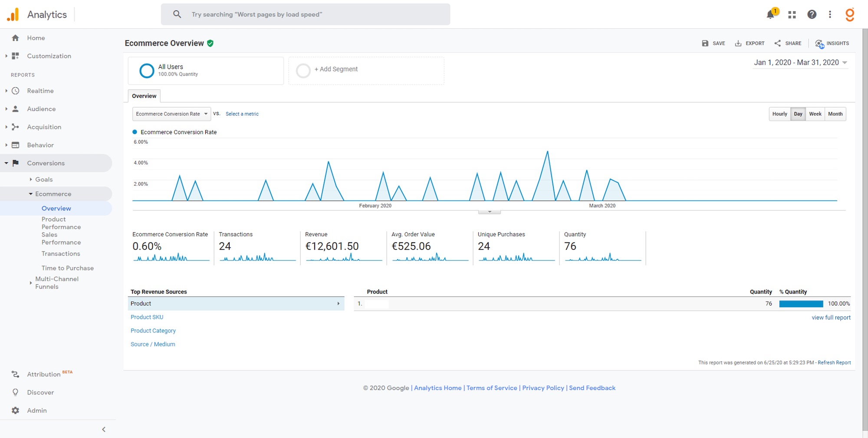This screenshot has width=868, height=438.
Task: Collapse the Ecommerce submenu
Action: click(x=31, y=194)
